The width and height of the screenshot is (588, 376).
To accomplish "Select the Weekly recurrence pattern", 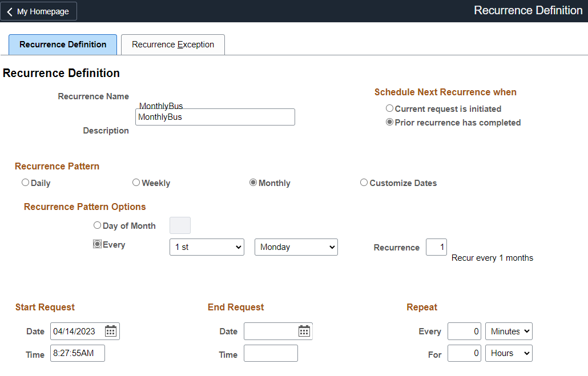I will 136,182.
